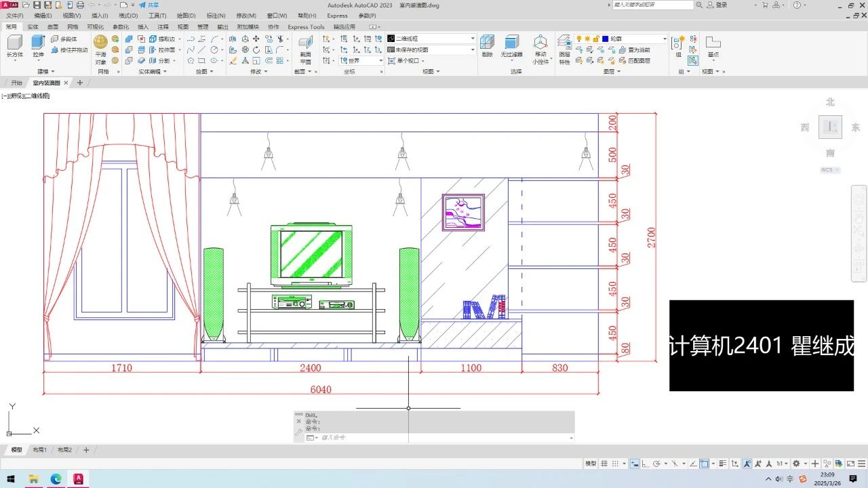The height and width of the screenshot is (488, 868).
Task: Click the 基点 base point icon
Action: pyautogui.click(x=713, y=46)
